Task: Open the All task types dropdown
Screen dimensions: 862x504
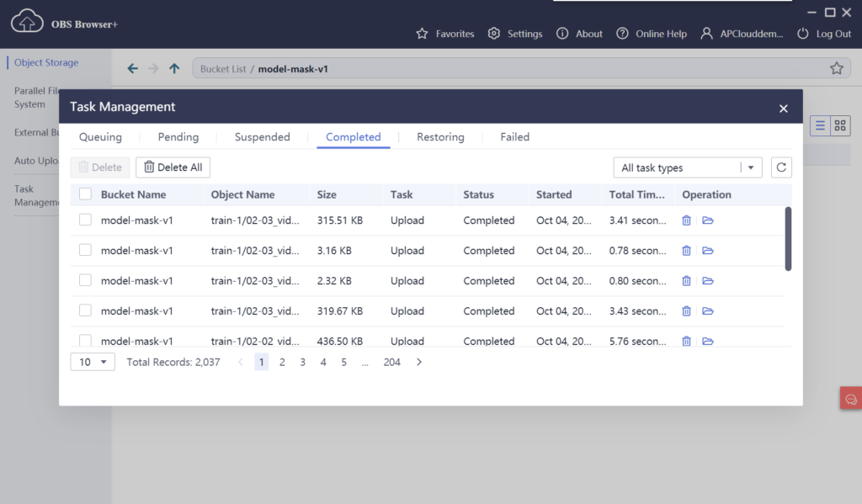Action: pyautogui.click(x=688, y=167)
